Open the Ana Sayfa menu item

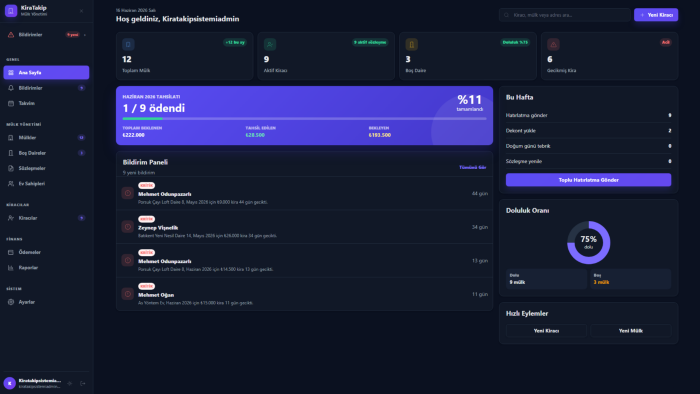(x=46, y=72)
